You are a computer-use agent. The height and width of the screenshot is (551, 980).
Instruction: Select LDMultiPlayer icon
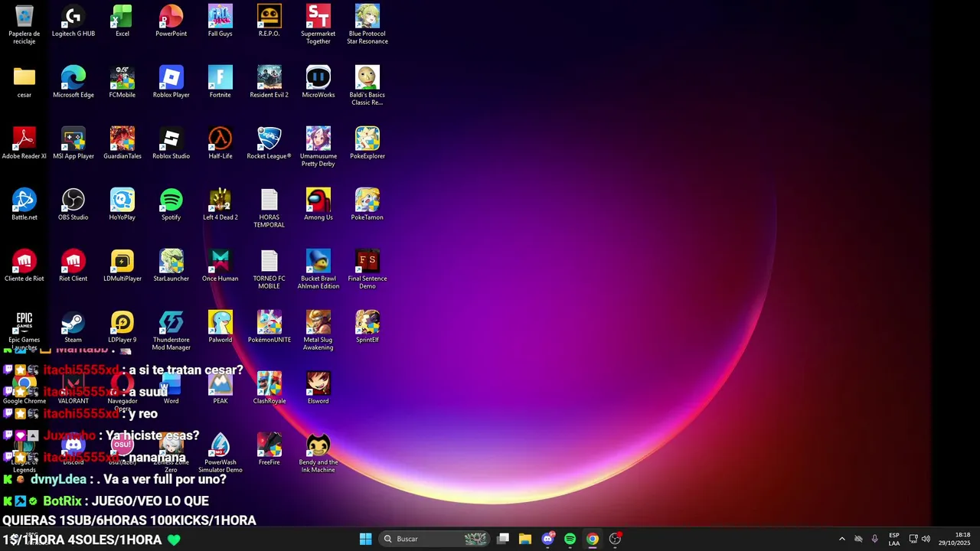coord(122,266)
